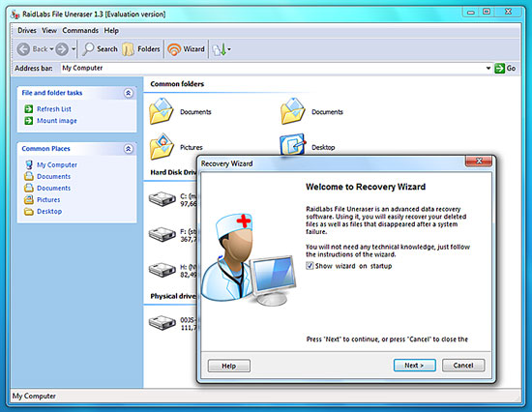Open the Commands menu
532x412 pixels.
pos(80,31)
